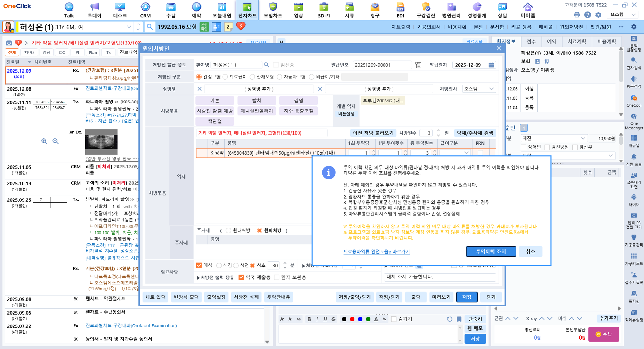Uncheck the 매식 checkbox
Image resolution: width=644 pixels, height=349 pixels.
199,265
